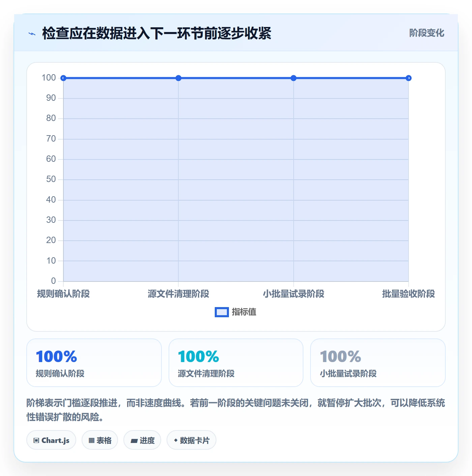This screenshot has width=472, height=476.
Task: Click the lightning bolt icon beside the title
Action: [32, 34]
